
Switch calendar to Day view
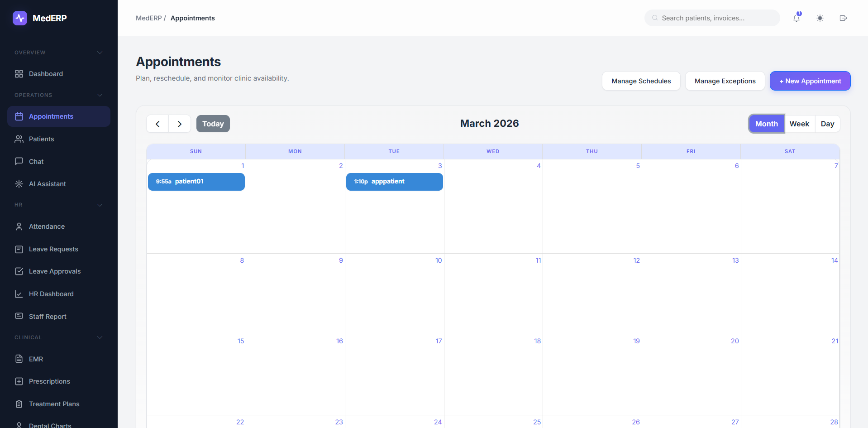pyautogui.click(x=827, y=124)
